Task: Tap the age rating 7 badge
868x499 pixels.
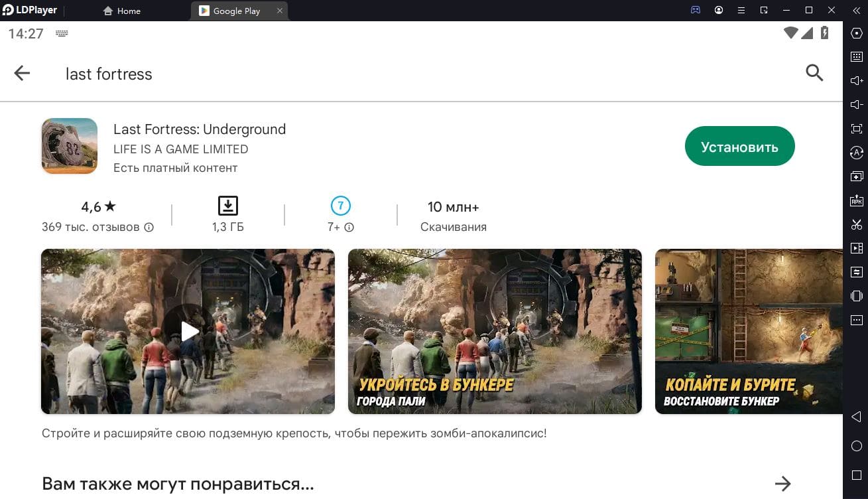Action: (x=340, y=206)
